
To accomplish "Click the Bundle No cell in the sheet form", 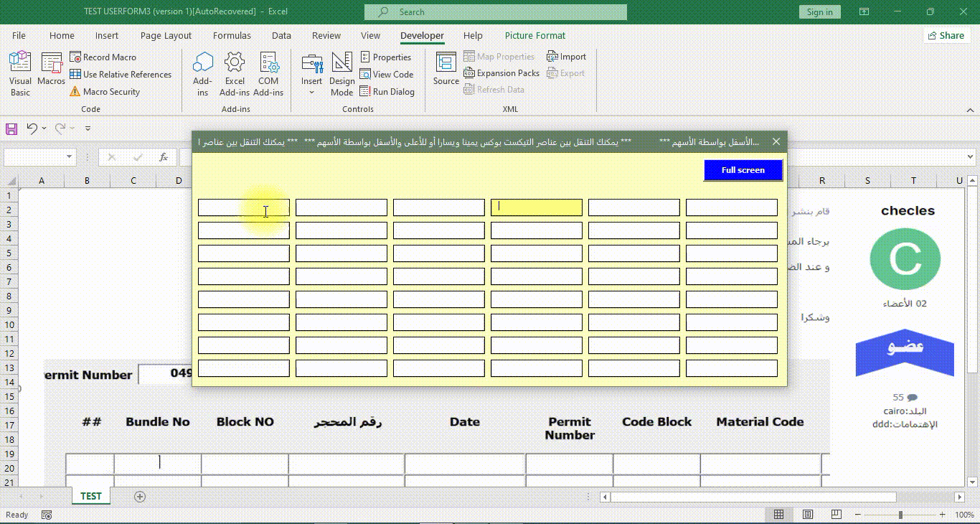I will coord(158,464).
